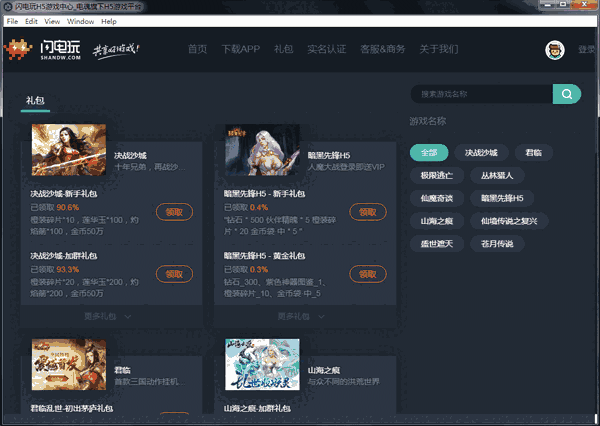The width and height of the screenshot is (600, 426).
Task: Claim 暗黑先锋H5 - 新手礼包 with 领取
Action: (x=368, y=212)
